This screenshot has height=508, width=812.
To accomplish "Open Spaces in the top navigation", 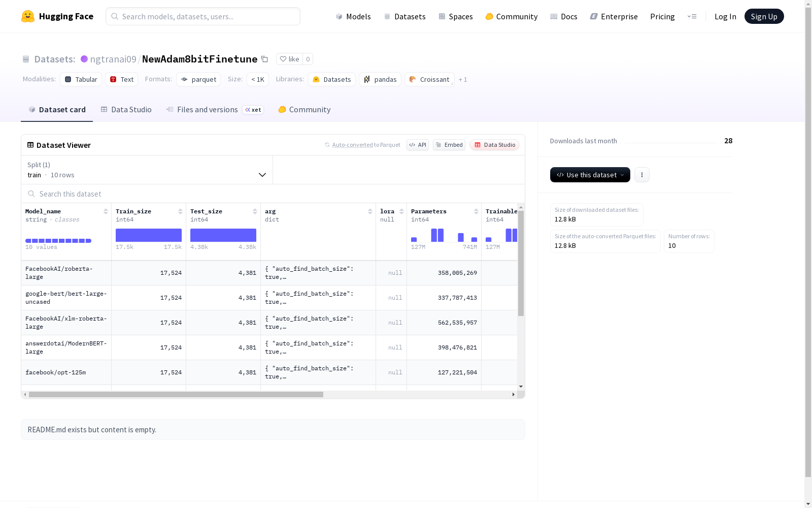I will [456, 16].
